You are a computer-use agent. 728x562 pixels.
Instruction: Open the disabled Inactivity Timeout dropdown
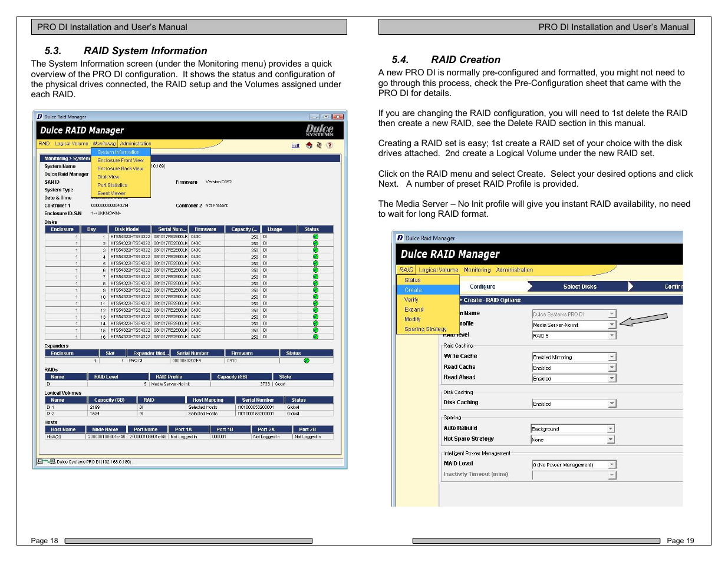pos(574,475)
